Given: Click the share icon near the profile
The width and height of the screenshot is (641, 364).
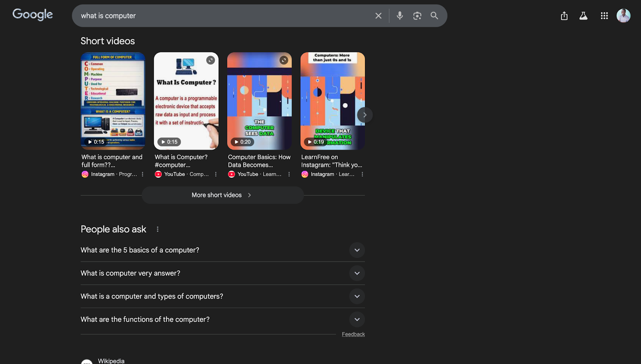Looking at the screenshot, I should [564, 16].
